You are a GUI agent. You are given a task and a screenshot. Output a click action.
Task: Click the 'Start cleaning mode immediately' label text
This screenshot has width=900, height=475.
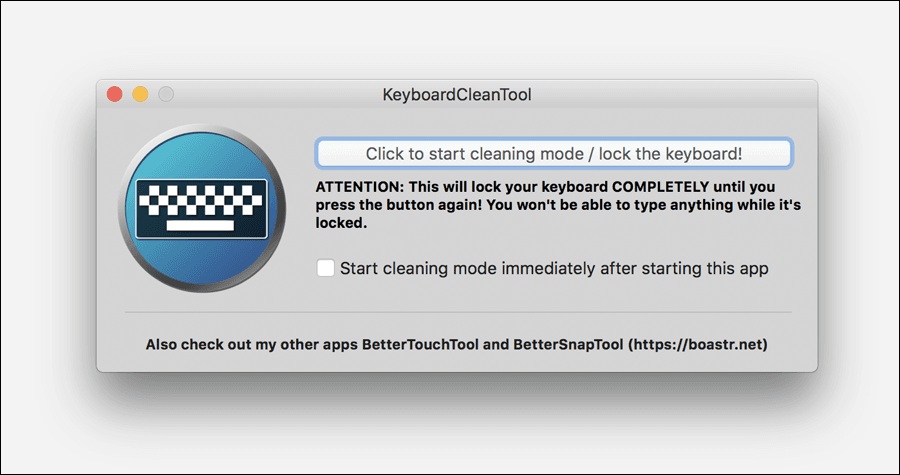[554, 268]
